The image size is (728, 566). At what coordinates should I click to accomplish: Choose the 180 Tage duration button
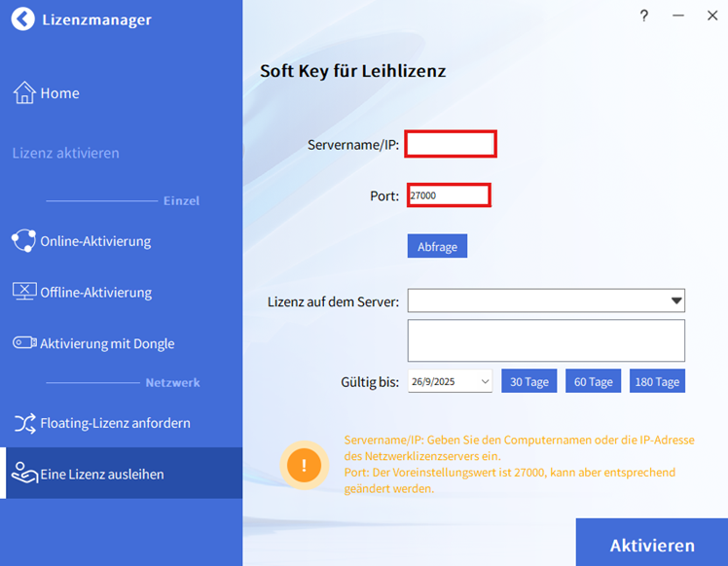(657, 381)
